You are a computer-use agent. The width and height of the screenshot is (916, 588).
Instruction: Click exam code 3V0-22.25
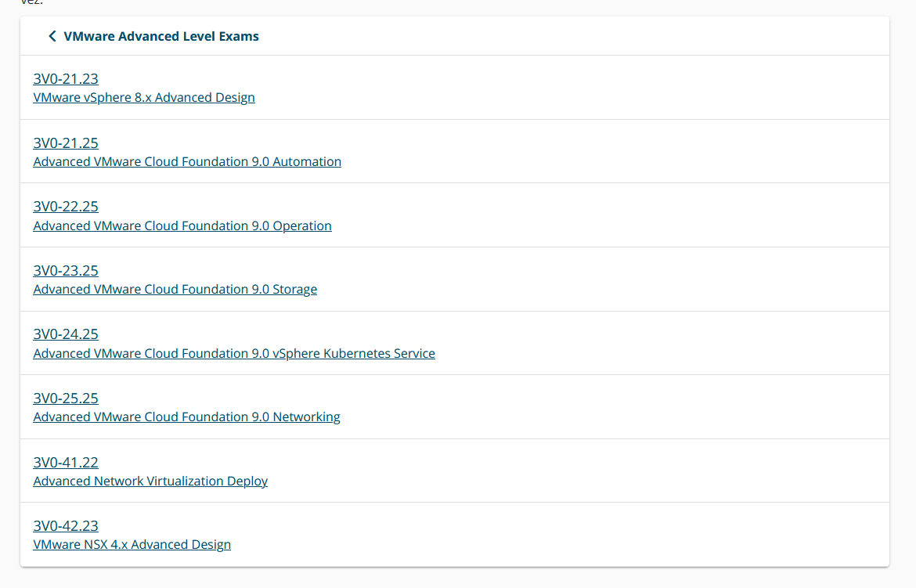[x=66, y=207]
